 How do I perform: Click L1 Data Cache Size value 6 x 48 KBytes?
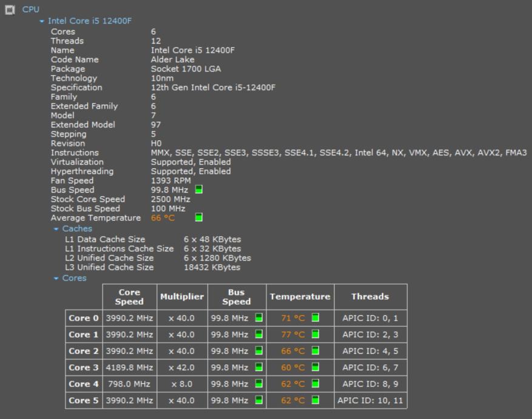click(x=212, y=240)
